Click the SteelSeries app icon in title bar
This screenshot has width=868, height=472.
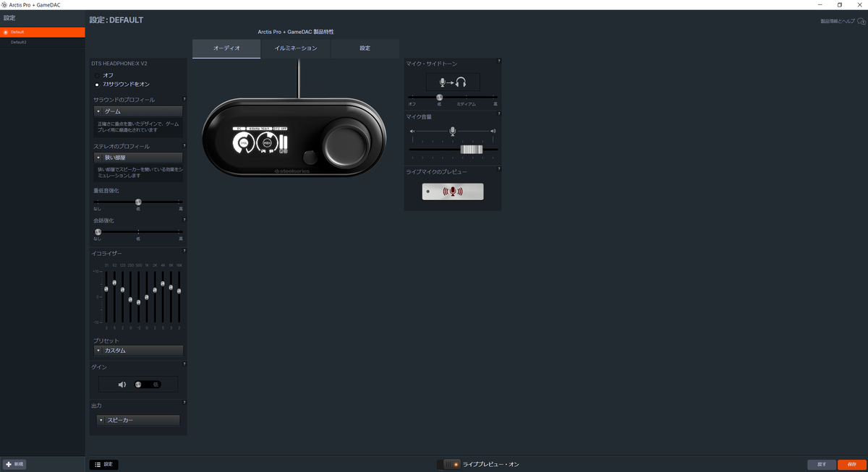[4, 4]
